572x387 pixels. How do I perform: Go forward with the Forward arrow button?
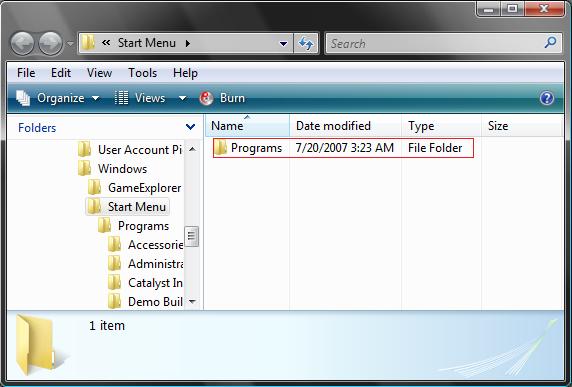[51, 43]
